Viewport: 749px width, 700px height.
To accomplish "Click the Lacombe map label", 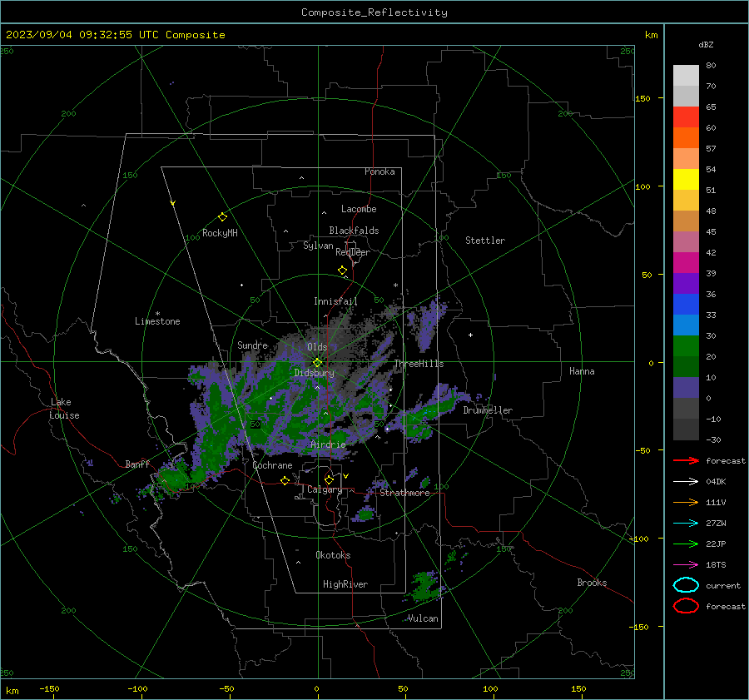I will [x=359, y=209].
